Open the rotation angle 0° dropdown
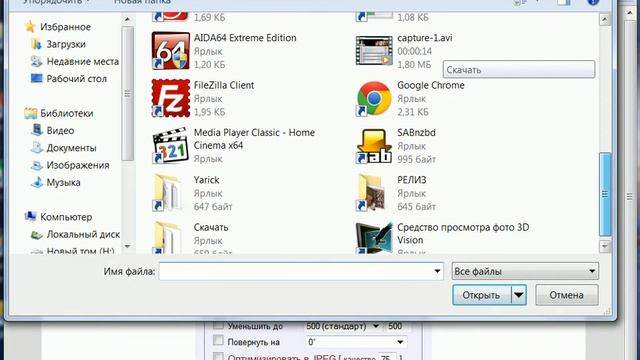The height and width of the screenshot is (360, 640). pos(356,342)
